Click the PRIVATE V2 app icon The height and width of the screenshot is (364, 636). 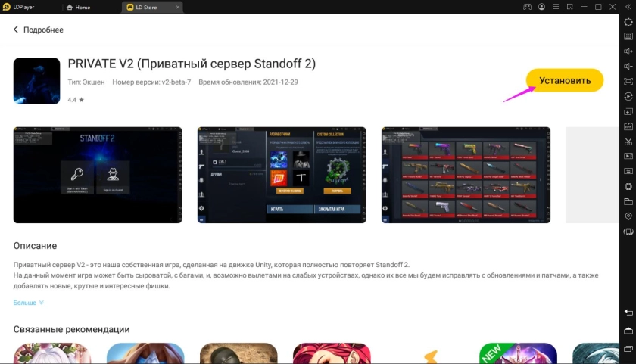click(x=36, y=81)
